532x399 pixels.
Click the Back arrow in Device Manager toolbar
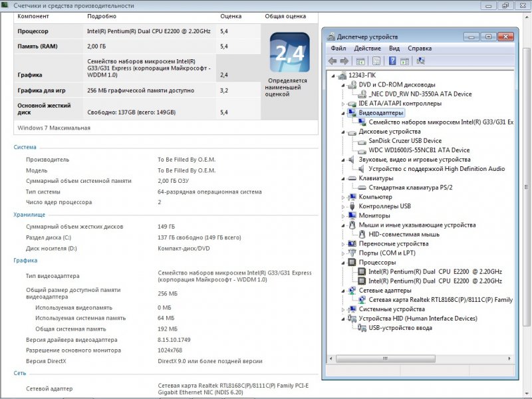(x=332, y=61)
